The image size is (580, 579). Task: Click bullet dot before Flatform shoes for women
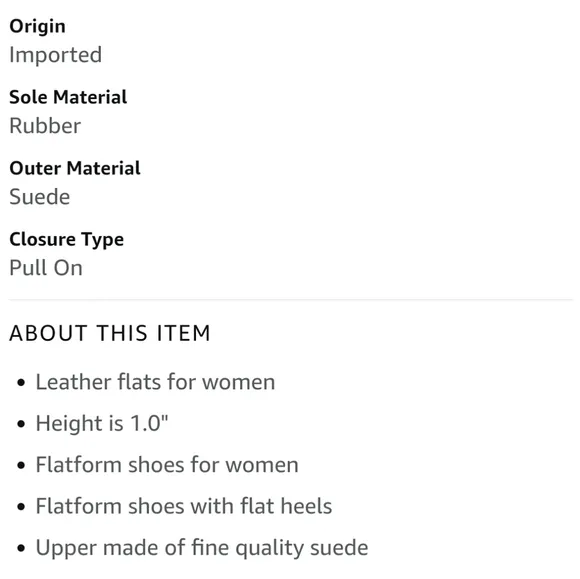click(x=21, y=465)
